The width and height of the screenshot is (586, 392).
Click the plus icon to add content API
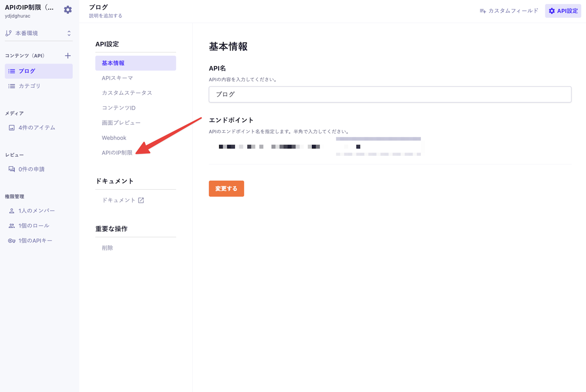click(68, 56)
